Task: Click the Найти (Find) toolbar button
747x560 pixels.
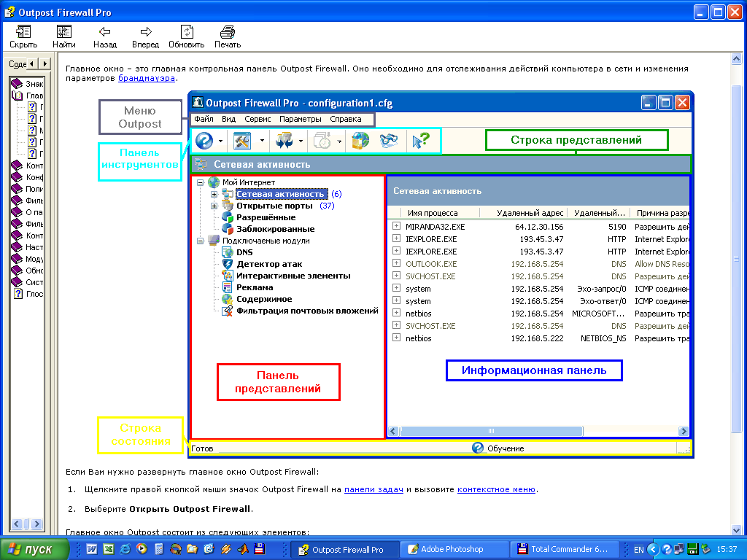Action: [64, 37]
